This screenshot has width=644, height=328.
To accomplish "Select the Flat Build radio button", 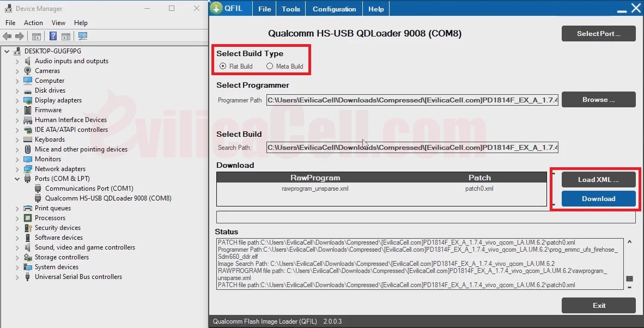I will (x=223, y=66).
